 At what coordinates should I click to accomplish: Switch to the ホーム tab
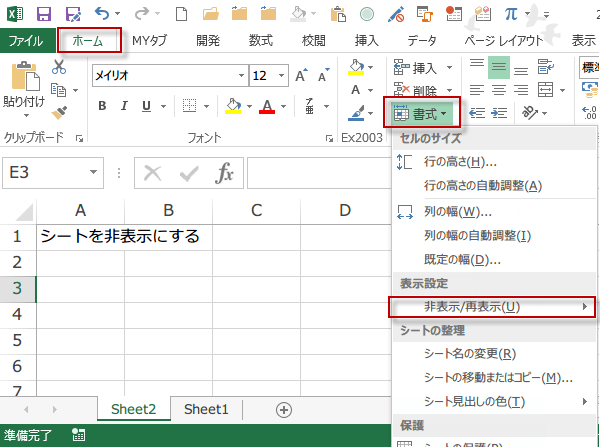click(88, 41)
